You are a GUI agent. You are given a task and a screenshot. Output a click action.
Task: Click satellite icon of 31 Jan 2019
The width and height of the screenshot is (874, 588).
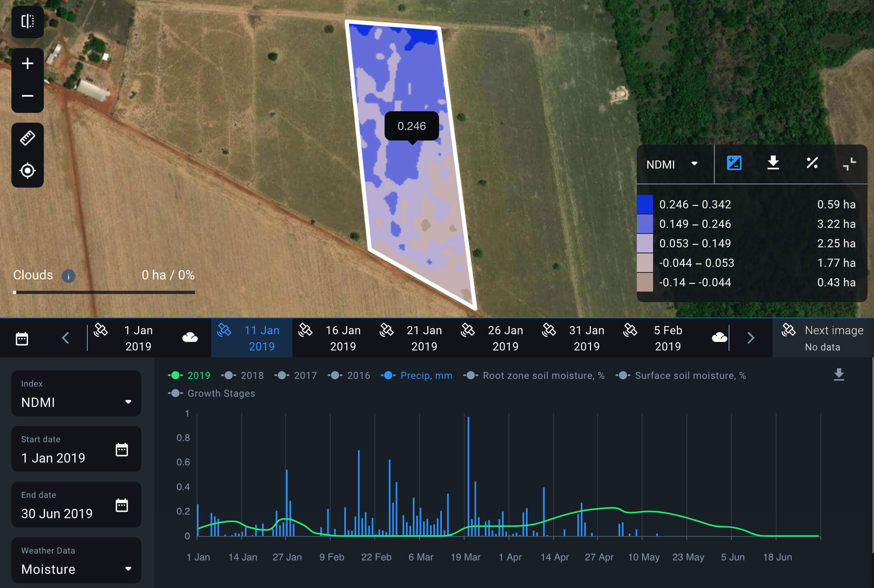click(549, 330)
